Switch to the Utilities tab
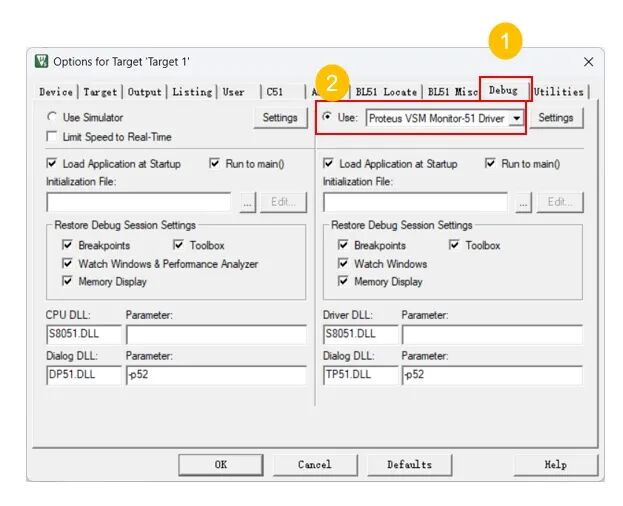This screenshot has width=623, height=506. point(559,92)
